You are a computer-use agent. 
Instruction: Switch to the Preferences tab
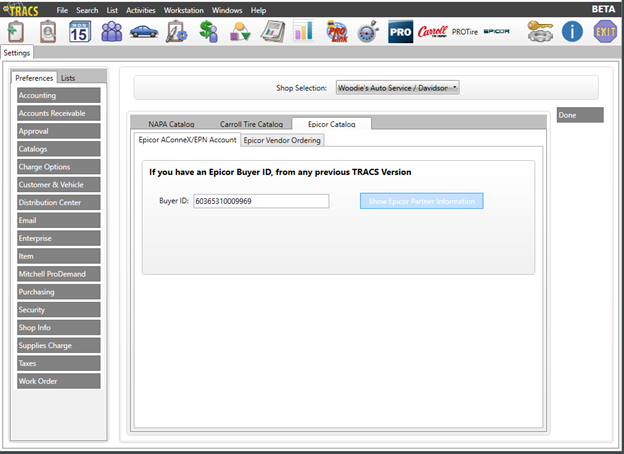pyautogui.click(x=34, y=78)
